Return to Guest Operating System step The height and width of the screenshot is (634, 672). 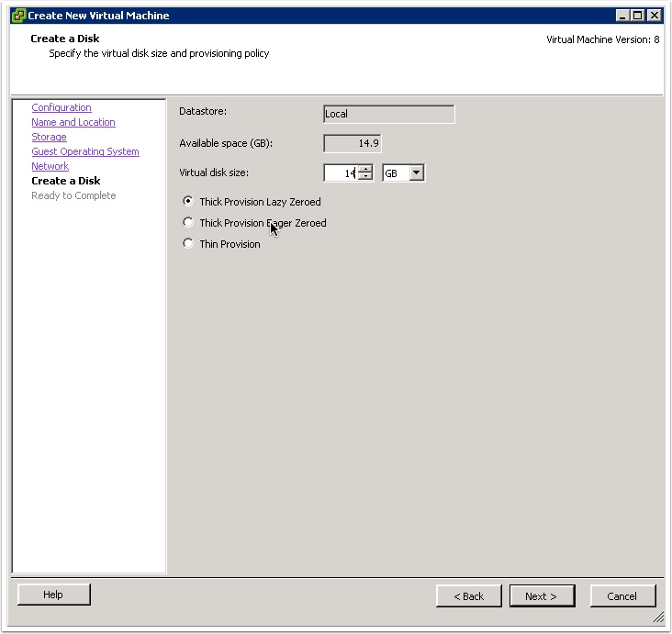[85, 151]
